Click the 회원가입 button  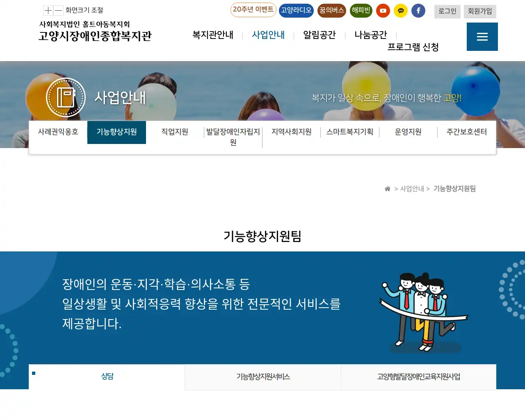tap(480, 11)
